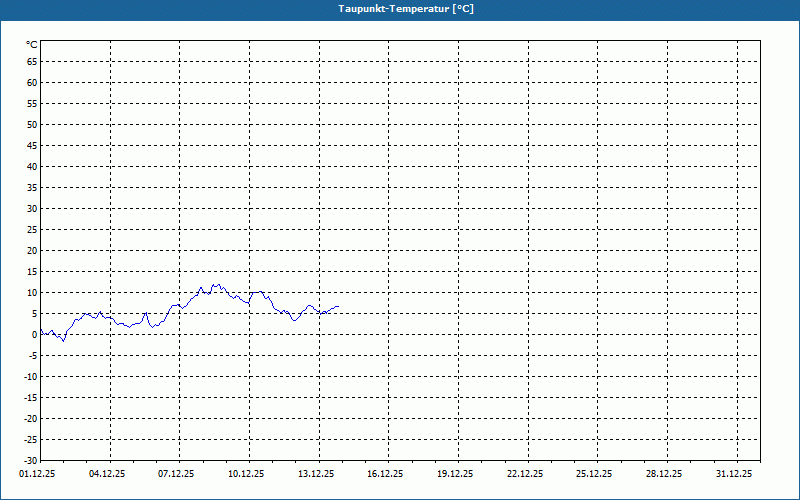Image resolution: width=800 pixels, height=500 pixels.
Task: Click the date label 13.12.25
Action: 316,474
